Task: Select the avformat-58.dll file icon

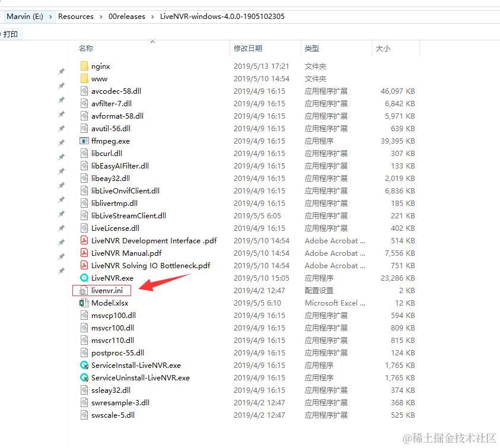Action: (x=84, y=116)
